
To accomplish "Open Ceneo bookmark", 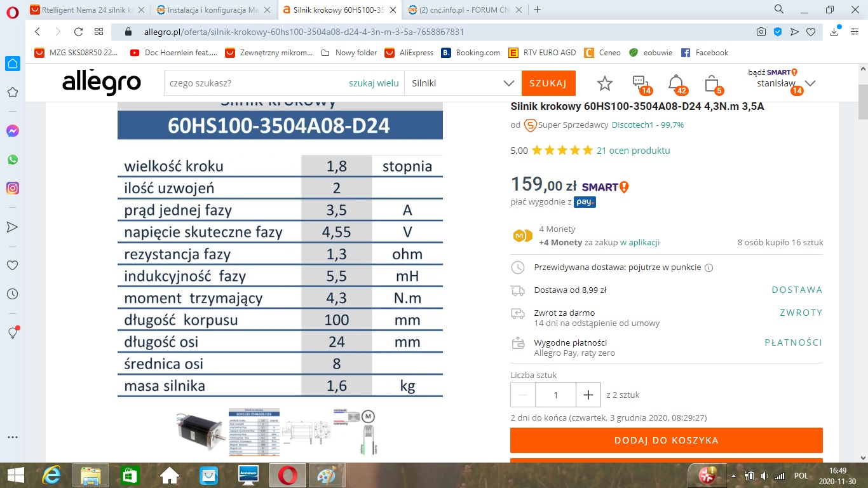I will (x=602, y=53).
